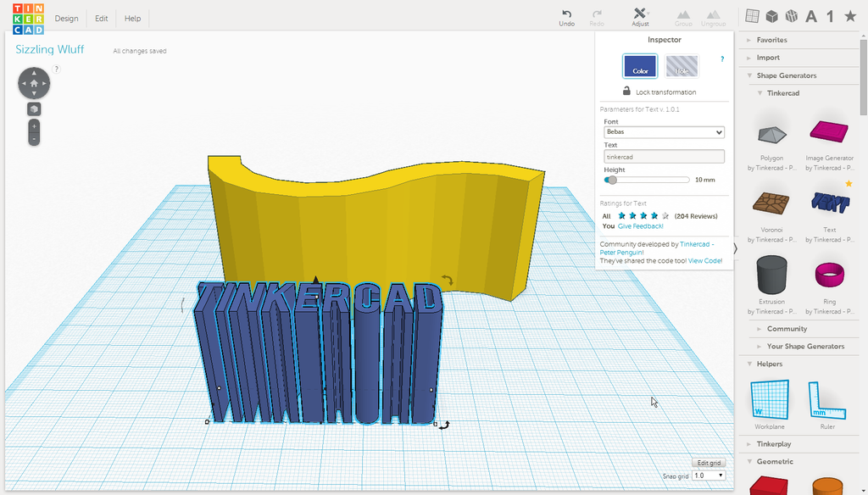
Task: Open the Snap grid dropdown
Action: pyautogui.click(x=708, y=476)
